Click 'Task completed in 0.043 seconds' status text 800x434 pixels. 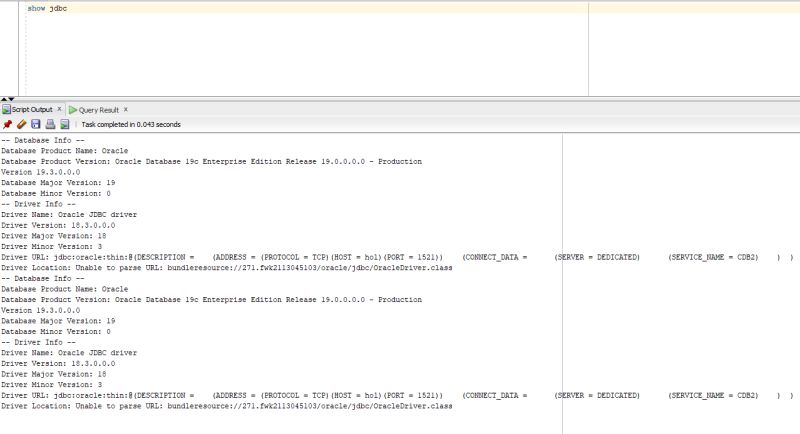pyautogui.click(x=131, y=124)
